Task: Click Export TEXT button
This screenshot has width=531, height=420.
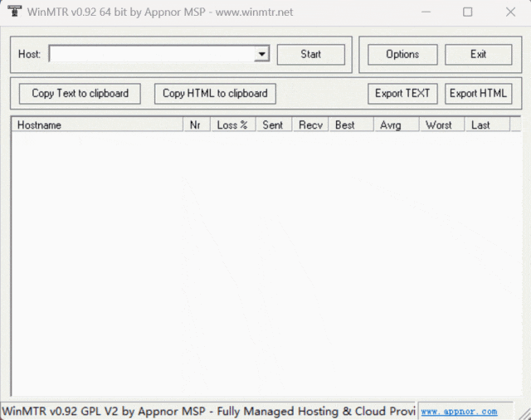Action: (x=402, y=94)
